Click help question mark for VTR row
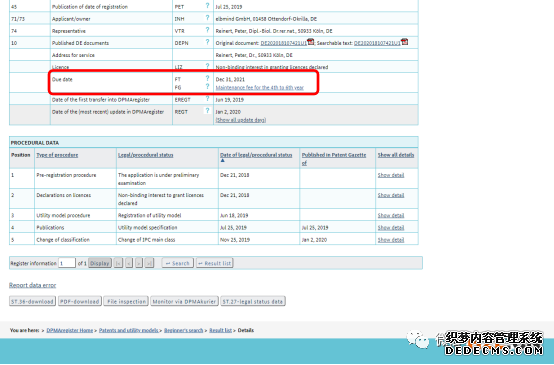This screenshot has width=554, height=365. tap(207, 30)
